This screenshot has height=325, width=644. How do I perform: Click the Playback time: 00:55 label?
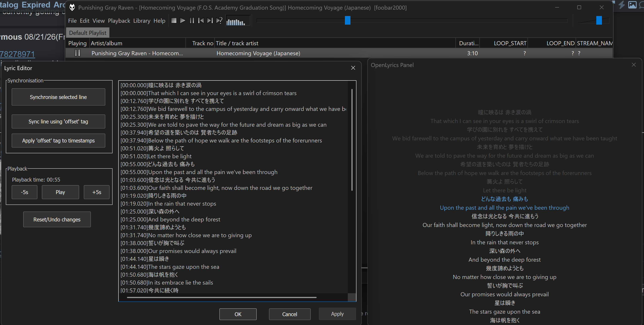point(36,180)
